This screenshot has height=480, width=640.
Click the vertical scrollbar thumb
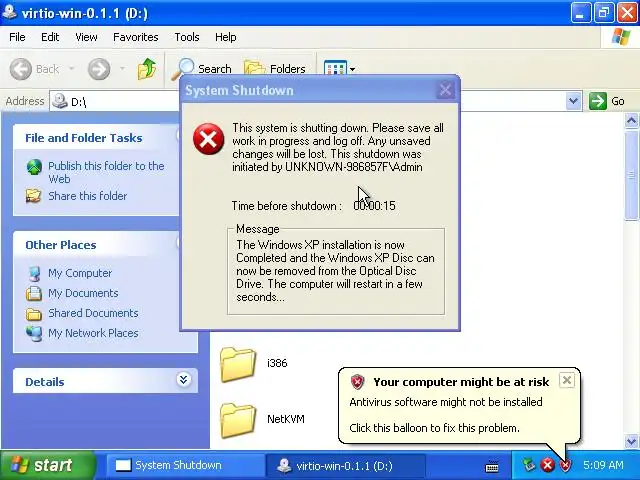point(631,176)
